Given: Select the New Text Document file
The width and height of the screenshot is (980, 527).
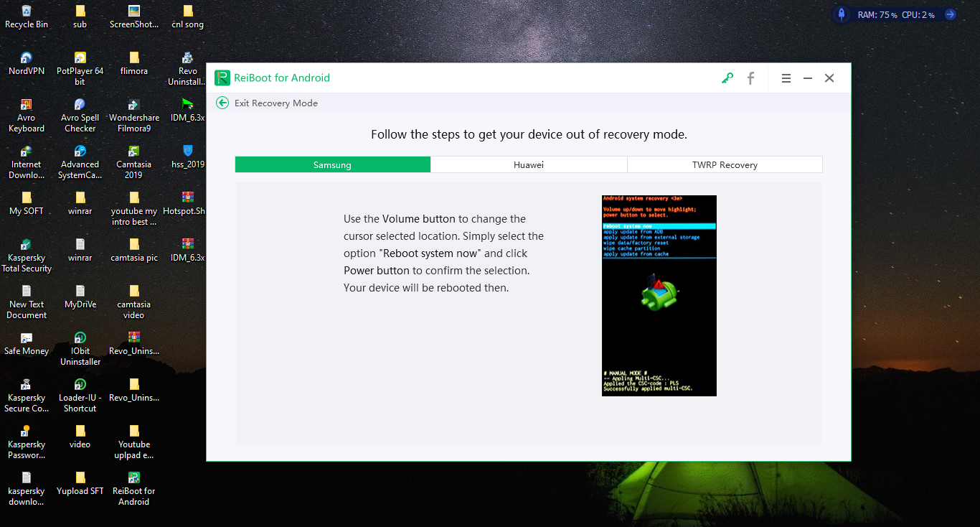Looking at the screenshot, I should (27, 302).
